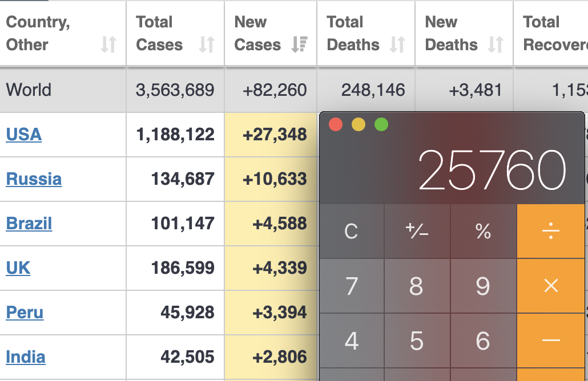The height and width of the screenshot is (381, 588).
Task: Sort by Total Cases column arrows
Action: pyautogui.click(x=207, y=44)
